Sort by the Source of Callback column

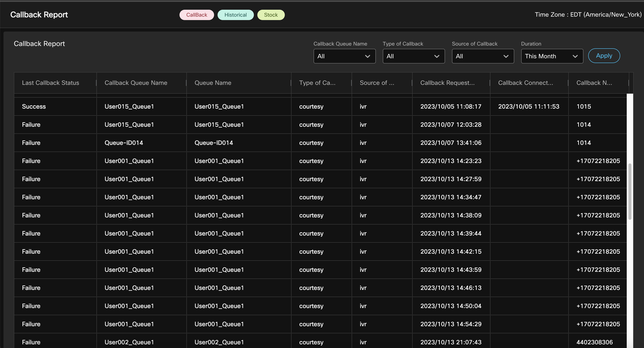pos(377,83)
